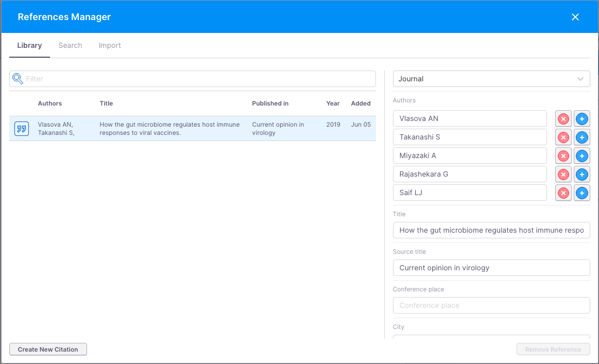
Task: Add author after Vlasova AN with the blue plus
Action: [582, 119]
